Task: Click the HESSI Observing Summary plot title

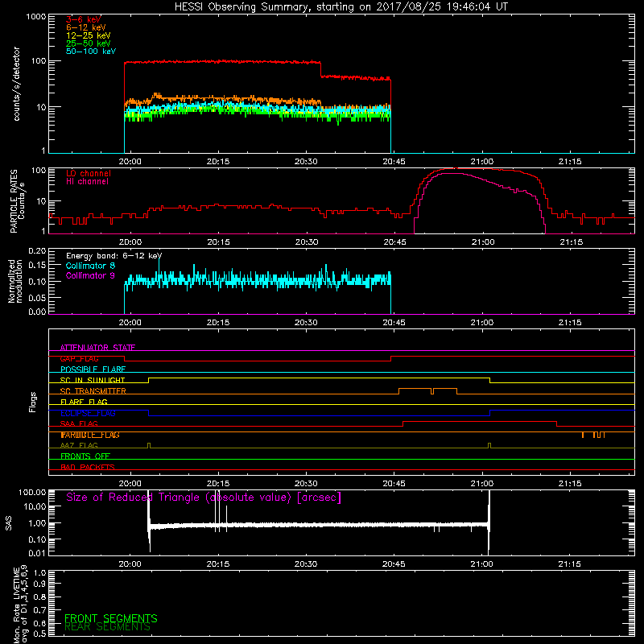Action: [x=341, y=6]
